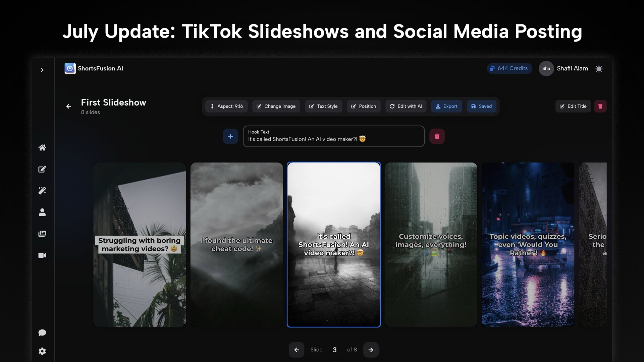Open the video camera icon in sidebar
The width and height of the screenshot is (644, 362).
42,255
